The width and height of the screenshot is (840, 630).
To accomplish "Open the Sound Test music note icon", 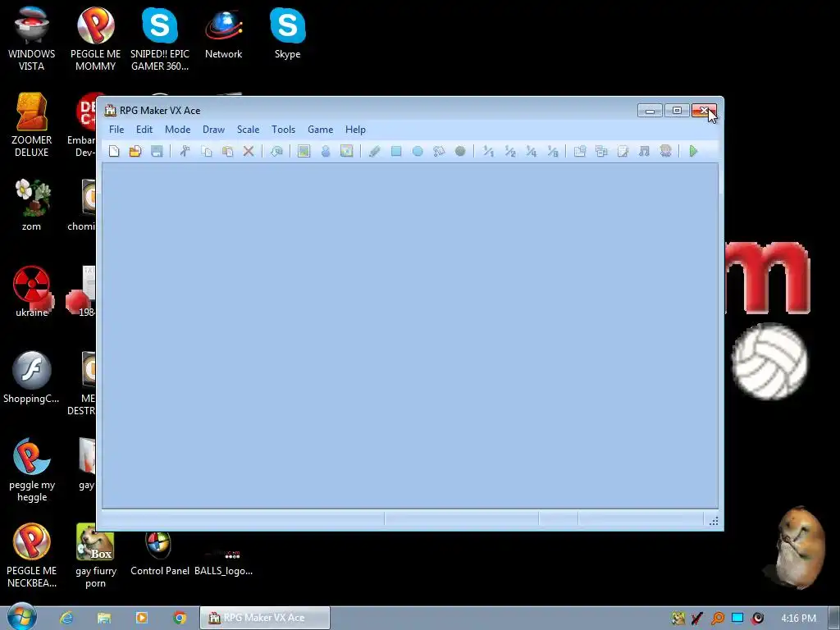I will click(644, 151).
